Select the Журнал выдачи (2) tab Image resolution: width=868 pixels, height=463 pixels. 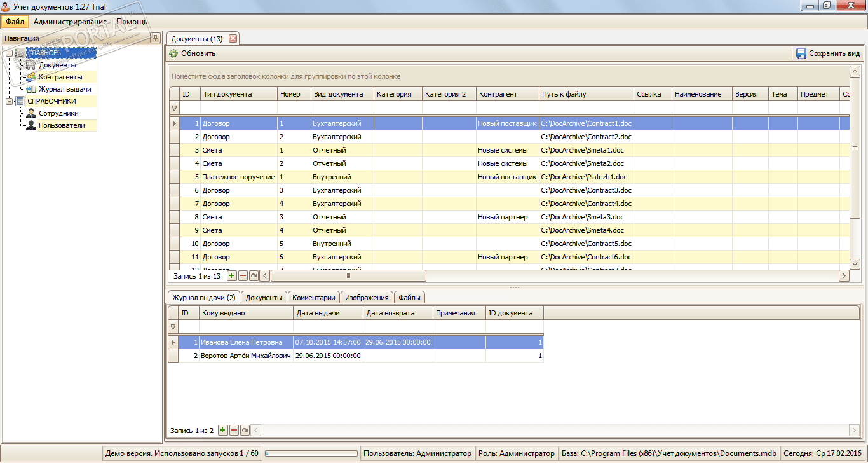203,297
